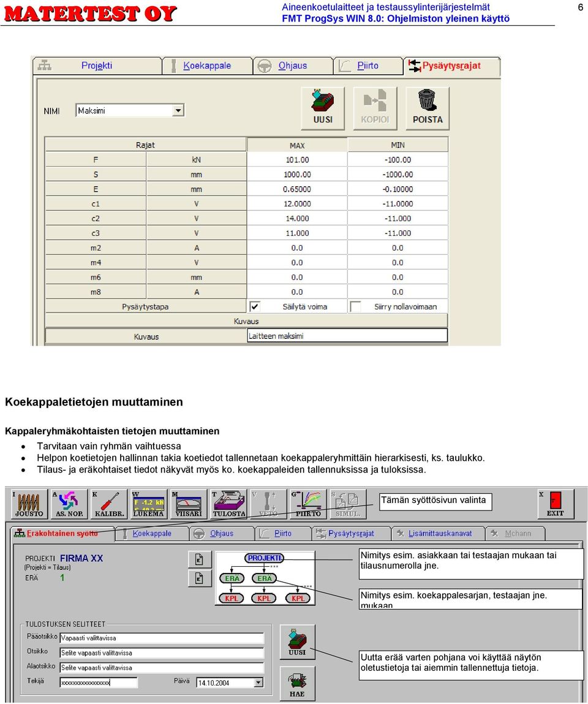
Task: Select the F MIN value -100.00
Action: coord(398,160)
